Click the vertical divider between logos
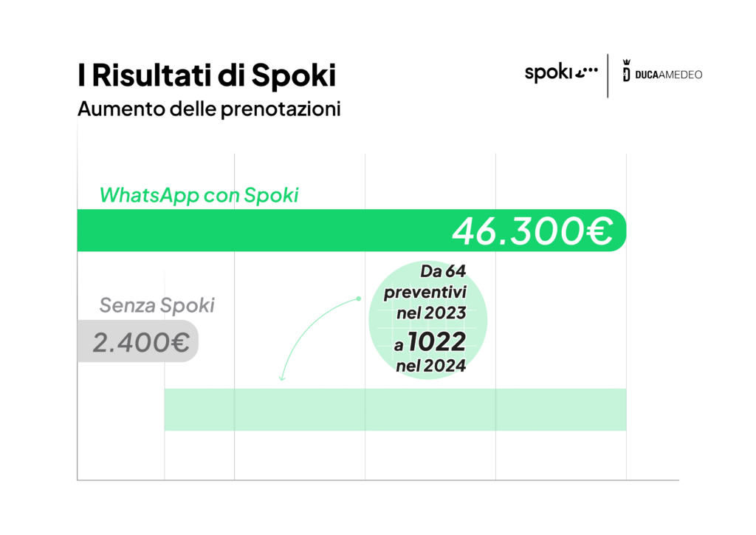This screenshot has width=756, height=535. 608,75
